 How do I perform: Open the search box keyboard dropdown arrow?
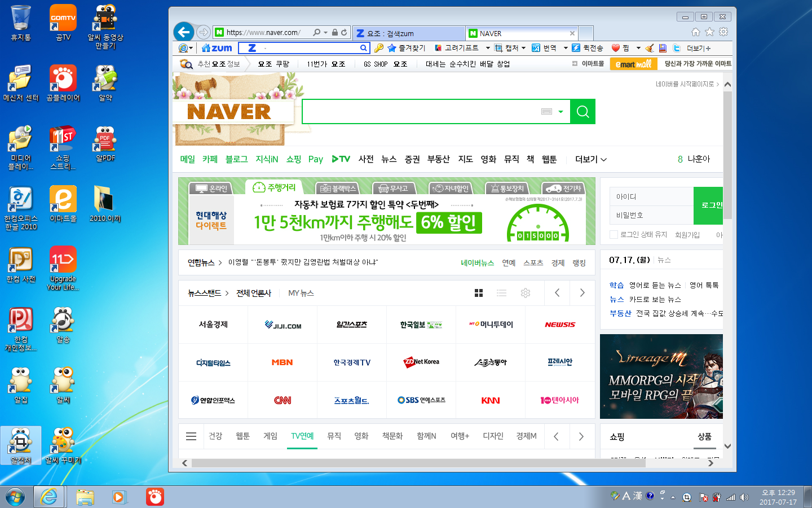pyautogui.click(x=561, y=112)
